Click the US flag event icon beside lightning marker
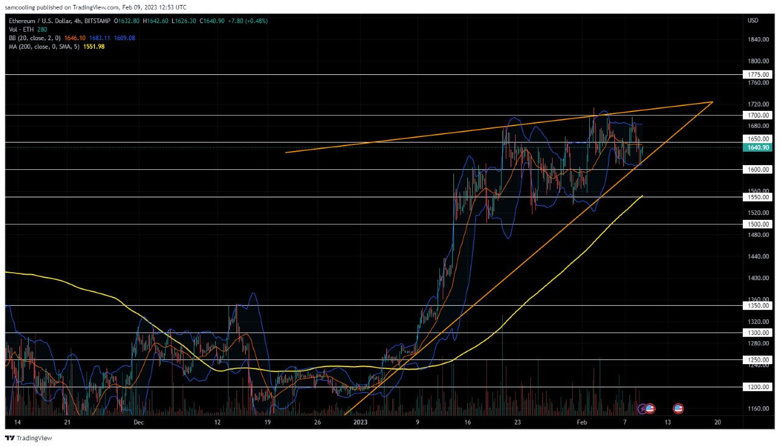The height and width of the screenshot is (447, 780). click(650, 409)
